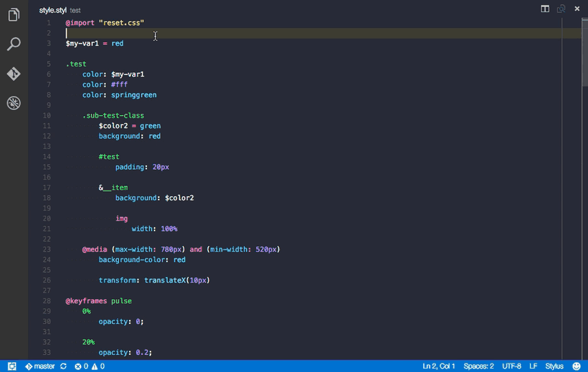Split the editor into two columns
Image resolution: width=588 pixels, height=372 pixels.
545,9
